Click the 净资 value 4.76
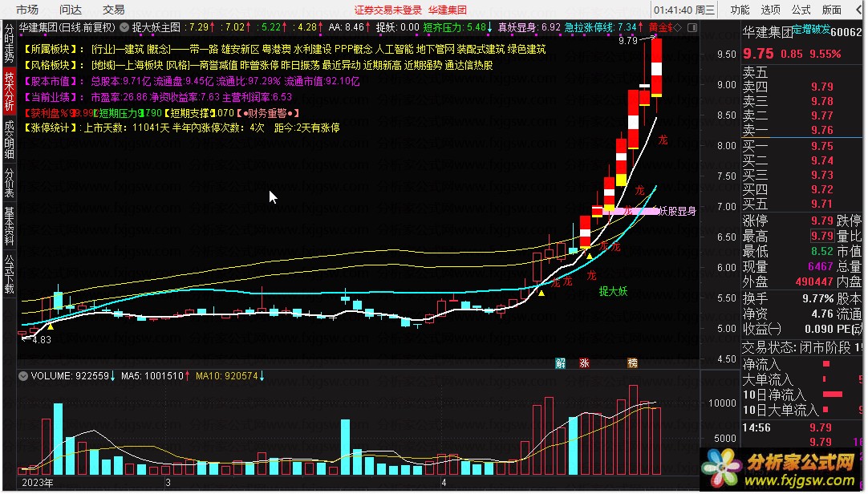The image size is (868, 494). (x=822, y=314)
